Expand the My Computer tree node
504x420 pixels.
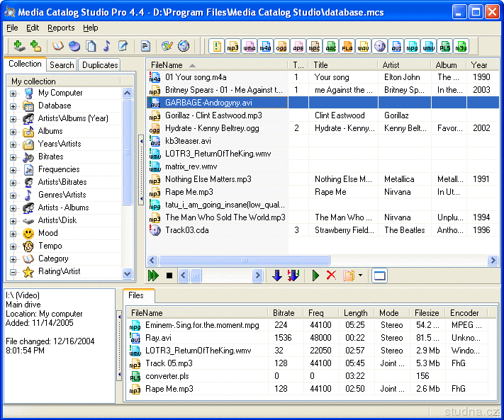[x=13, y=93]
